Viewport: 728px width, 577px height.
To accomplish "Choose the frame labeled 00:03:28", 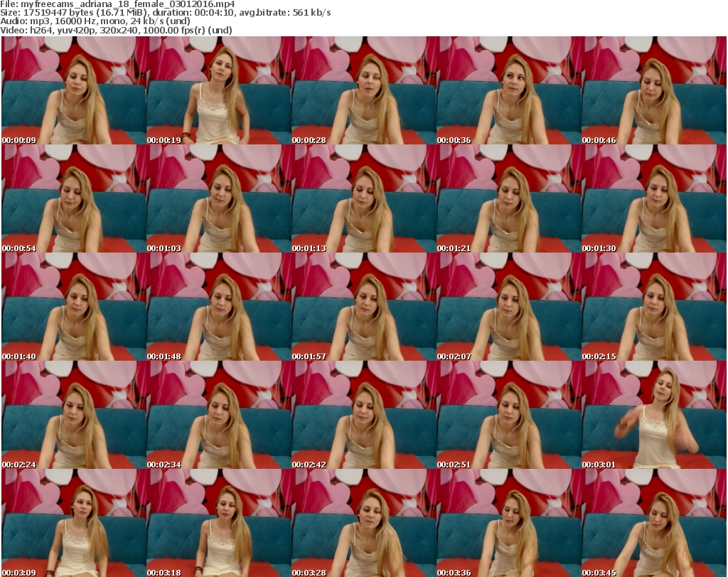I will (x=364, y=523).
